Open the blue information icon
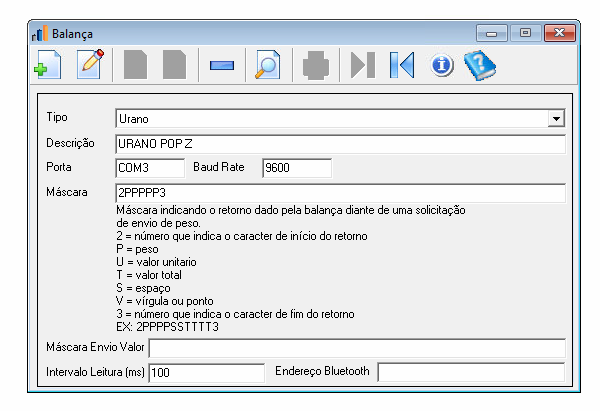The height and width of the screenshot is (411, 600). (442, 65)
